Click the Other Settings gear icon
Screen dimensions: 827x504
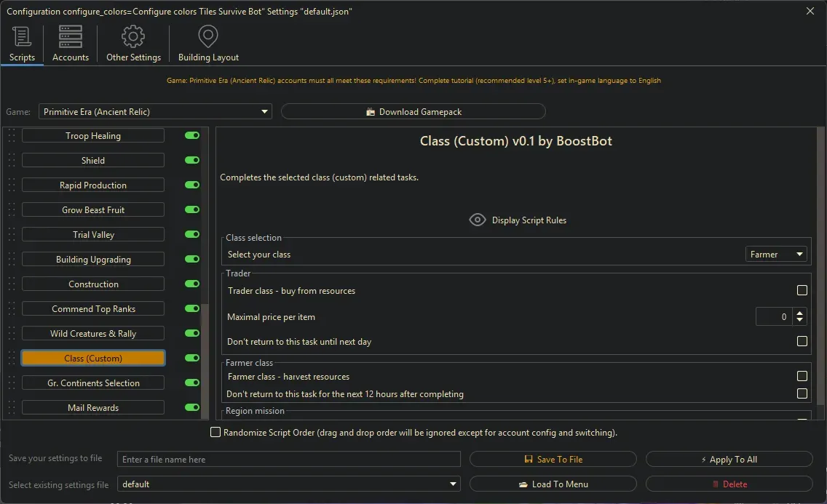133,36
